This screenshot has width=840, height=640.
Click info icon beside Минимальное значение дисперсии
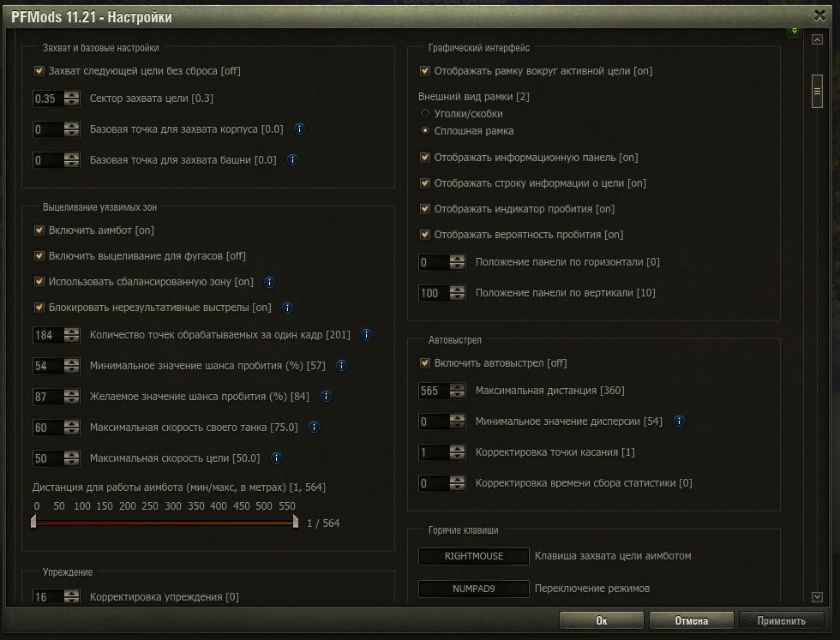click(679, 421)
